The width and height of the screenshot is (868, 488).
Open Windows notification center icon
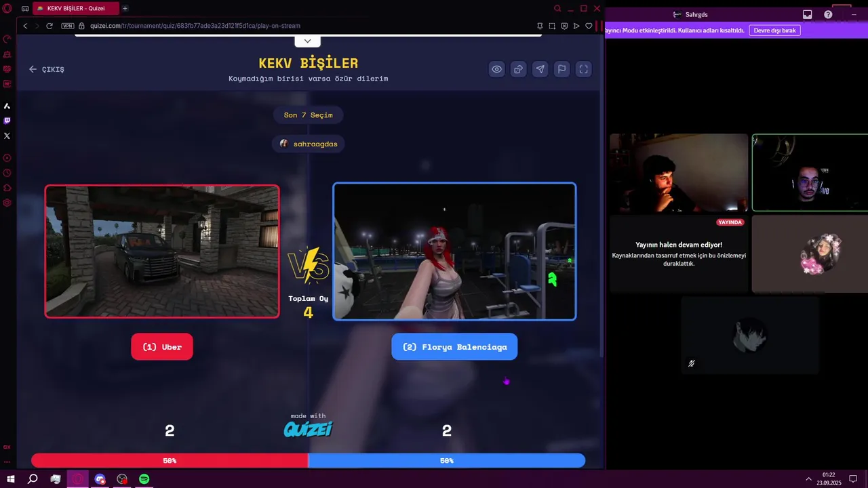[853, 479]
